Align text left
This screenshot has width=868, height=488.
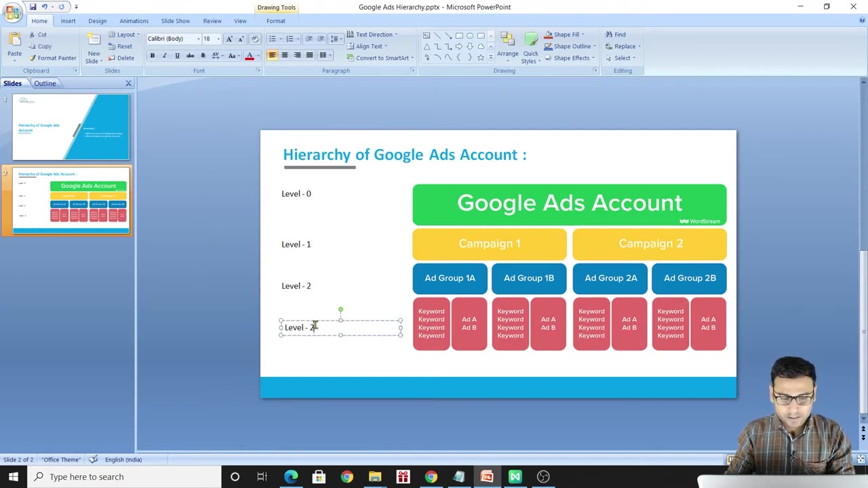[272, 56]
